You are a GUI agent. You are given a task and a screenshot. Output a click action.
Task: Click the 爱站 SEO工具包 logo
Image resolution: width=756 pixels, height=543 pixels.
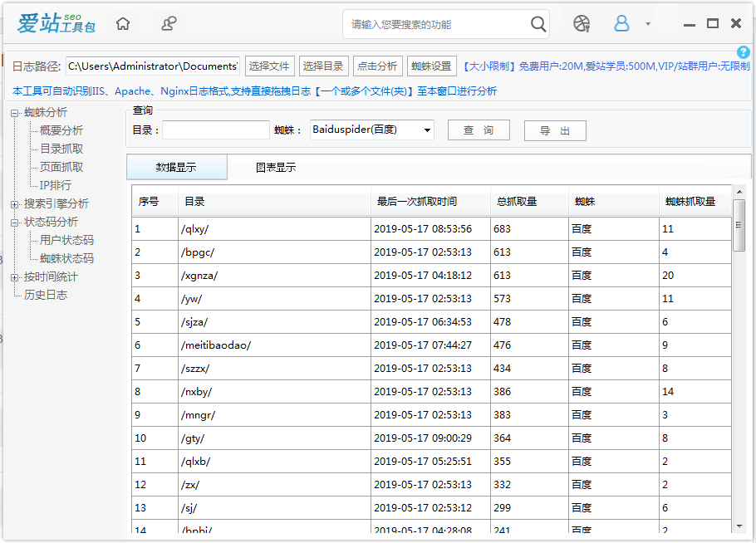click(56, 23)
